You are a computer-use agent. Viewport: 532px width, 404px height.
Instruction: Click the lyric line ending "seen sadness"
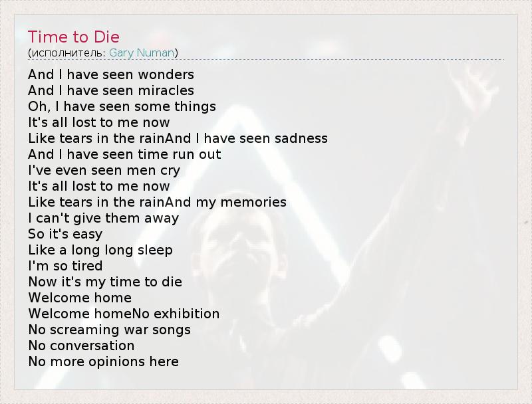coord(178,138)
